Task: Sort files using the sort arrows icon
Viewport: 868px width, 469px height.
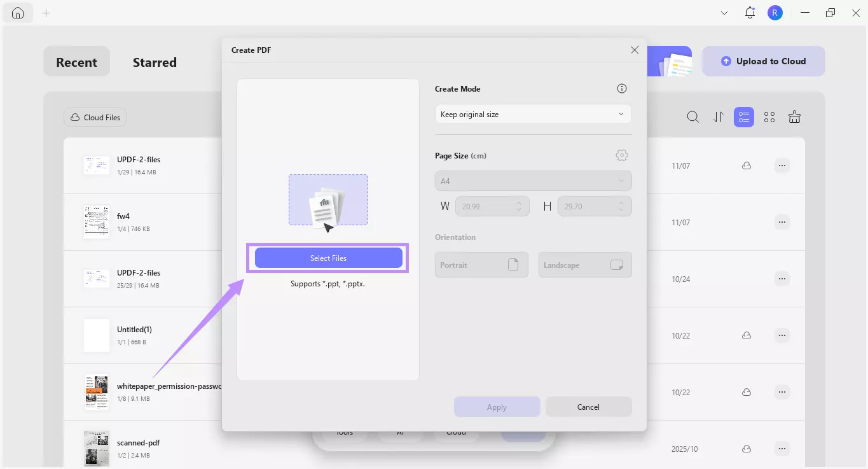Action: [718, 117]
